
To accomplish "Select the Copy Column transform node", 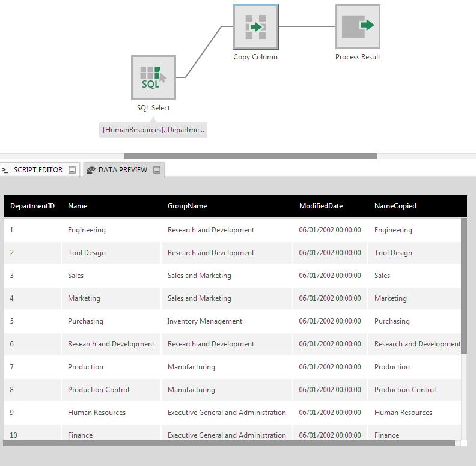I will pyautogui.click(x=255, y=26).
